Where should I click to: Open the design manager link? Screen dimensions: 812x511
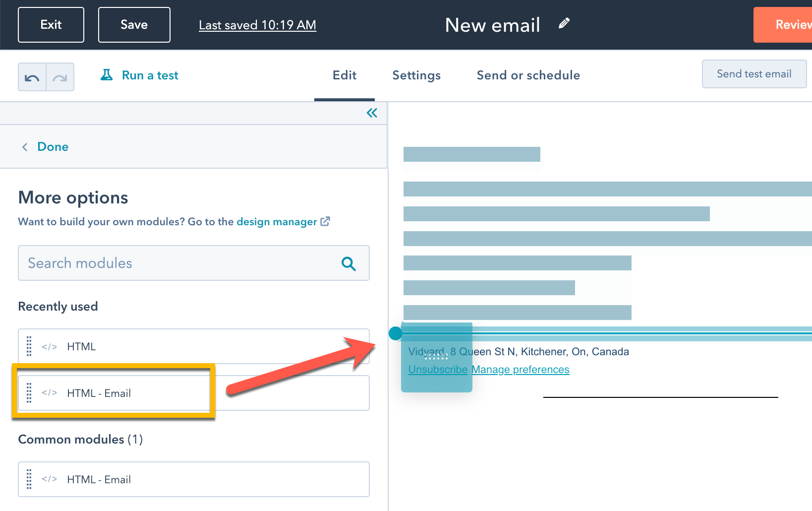coord(276,221)
